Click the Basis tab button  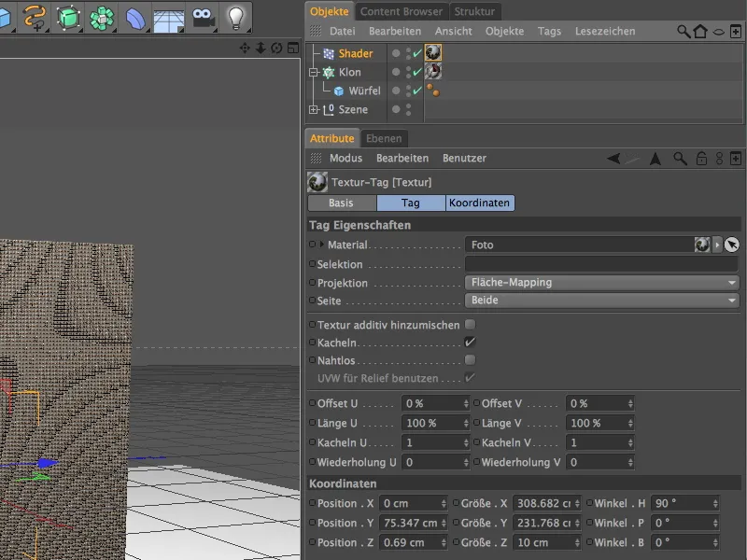pos(342,203)
